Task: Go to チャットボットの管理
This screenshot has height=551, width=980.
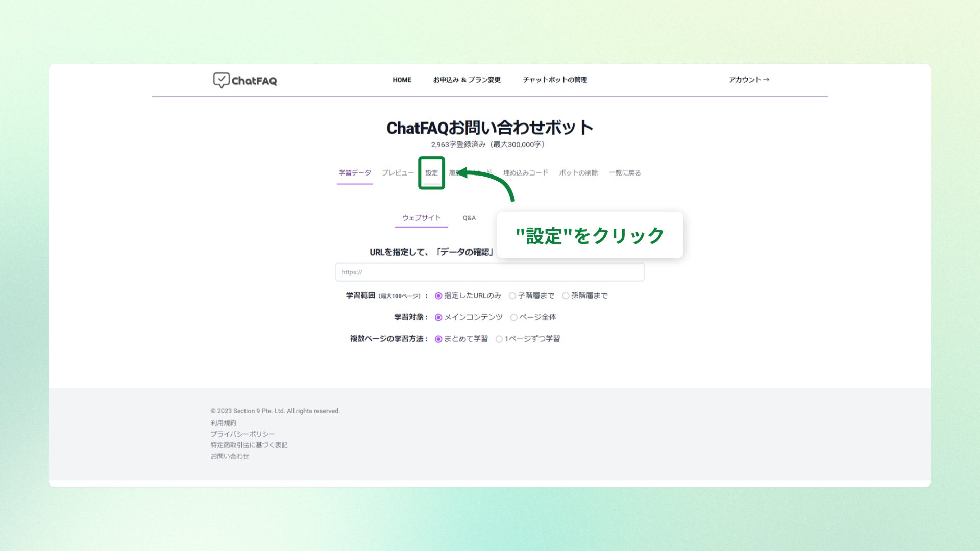Action: (554, 80)
